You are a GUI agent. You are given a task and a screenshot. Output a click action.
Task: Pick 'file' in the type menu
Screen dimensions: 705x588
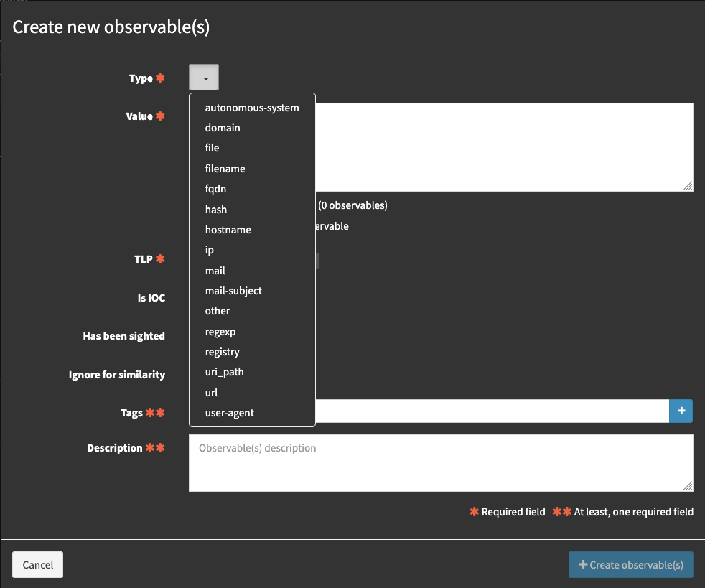212,148
